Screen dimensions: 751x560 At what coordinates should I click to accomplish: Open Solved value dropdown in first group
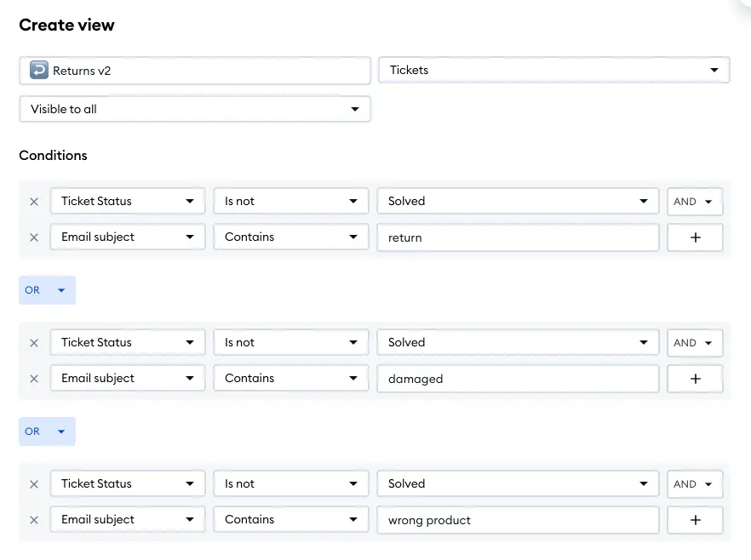click(x=518, y=201)
